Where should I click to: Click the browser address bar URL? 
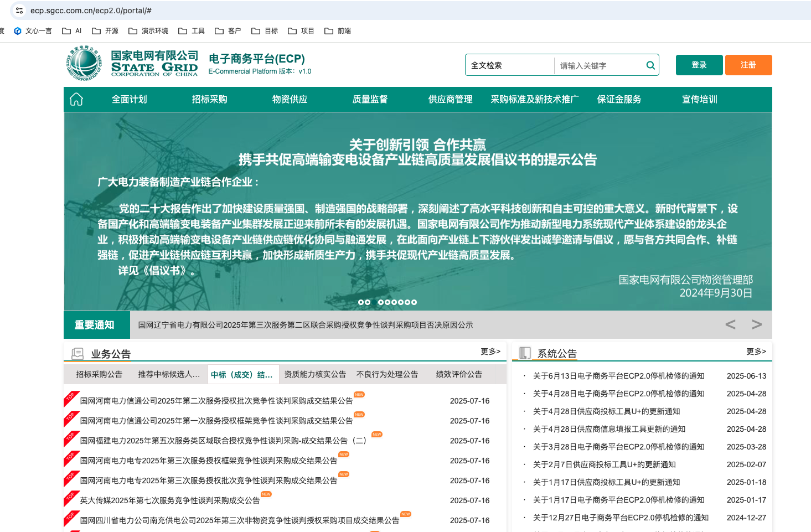click(91, 11)
